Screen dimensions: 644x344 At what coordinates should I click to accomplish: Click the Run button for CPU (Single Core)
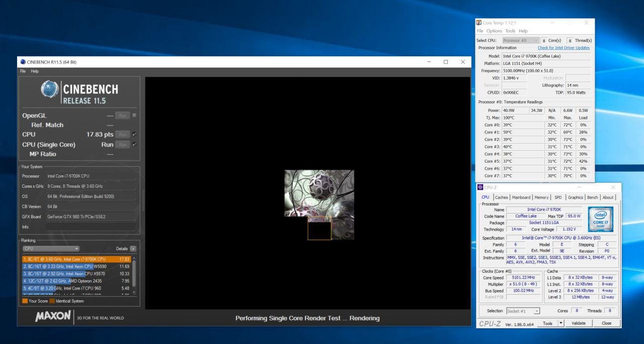pos(122,145)
